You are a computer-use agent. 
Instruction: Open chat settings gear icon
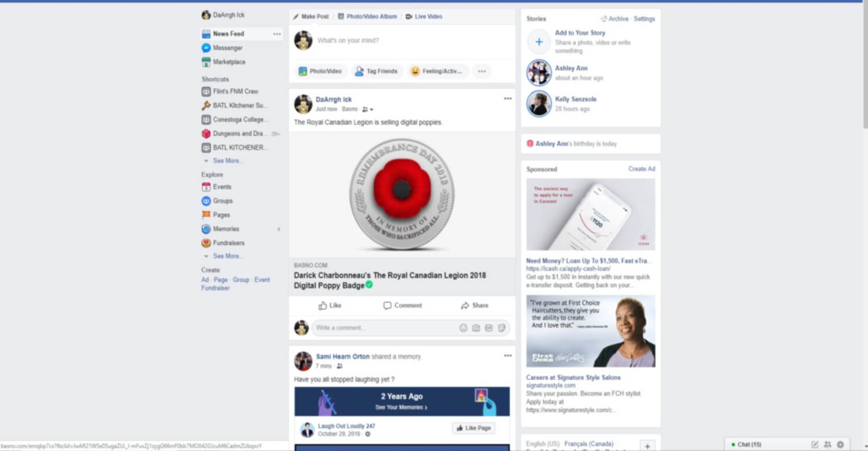tap(840, 445)
